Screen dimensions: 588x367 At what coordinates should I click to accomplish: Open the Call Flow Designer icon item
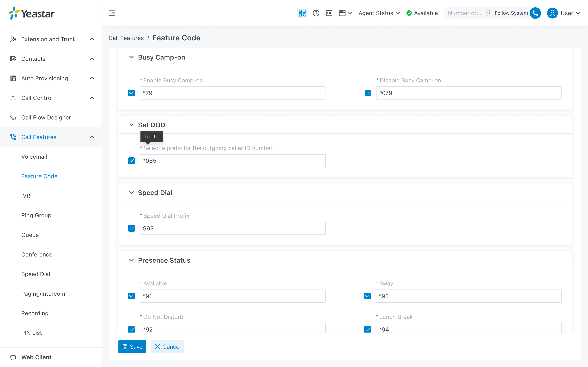click(x=13, y=117)
